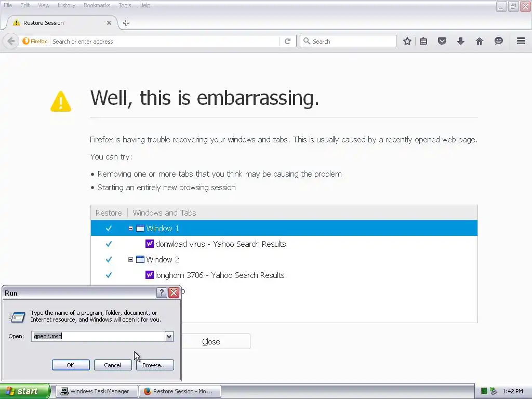The width and height of the screenshot is (532, 399).
Task: Select the longhorn 3706 - Yahoo row text
Action: 220,275
